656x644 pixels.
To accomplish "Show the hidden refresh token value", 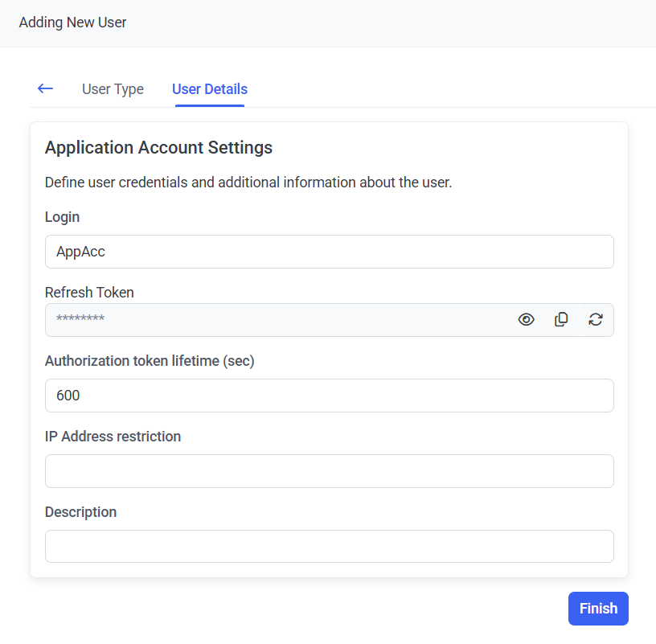I will [x=526, y=320].
